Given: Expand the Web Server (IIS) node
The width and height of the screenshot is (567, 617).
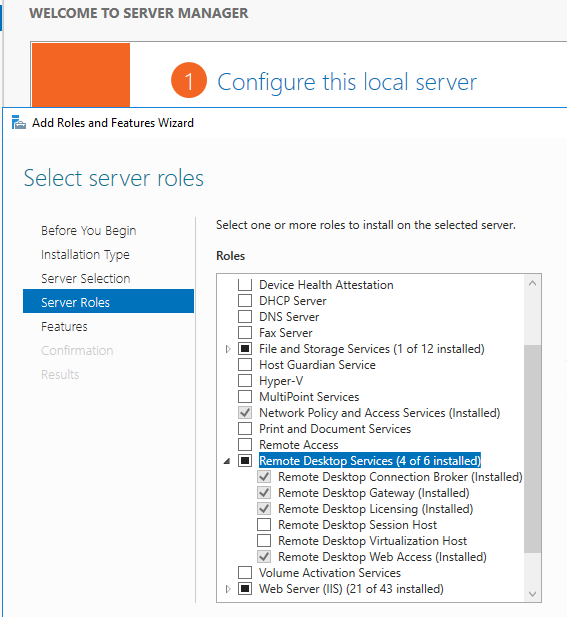Looking at the screenshot, I should pyautogui.click(x=227, y=589).
